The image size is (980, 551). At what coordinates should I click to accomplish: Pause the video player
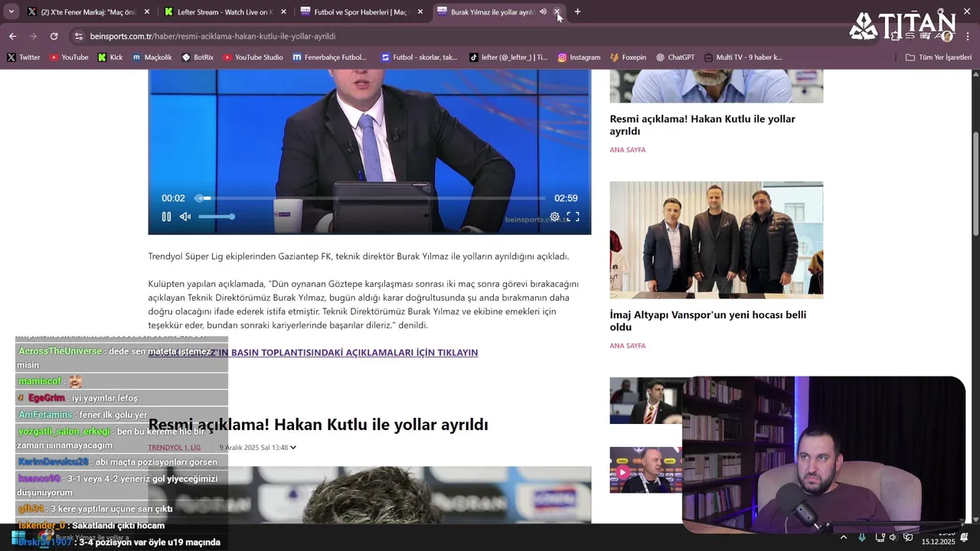click(x=166, y=217)
